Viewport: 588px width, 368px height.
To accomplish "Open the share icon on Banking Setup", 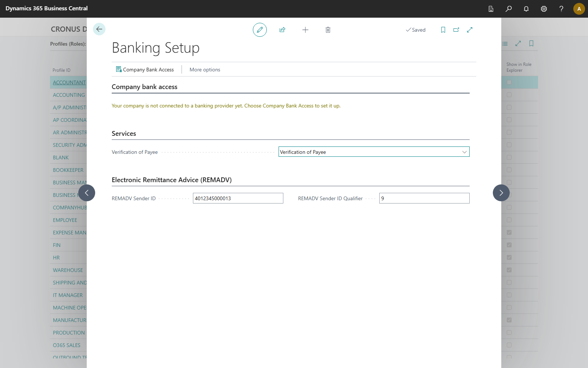I will [282, 30].
